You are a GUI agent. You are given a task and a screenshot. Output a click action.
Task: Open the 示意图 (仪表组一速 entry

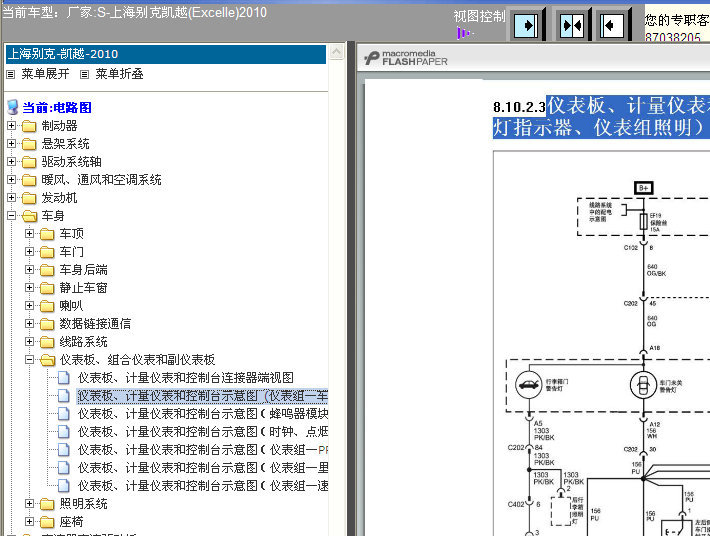pos(203,486)
